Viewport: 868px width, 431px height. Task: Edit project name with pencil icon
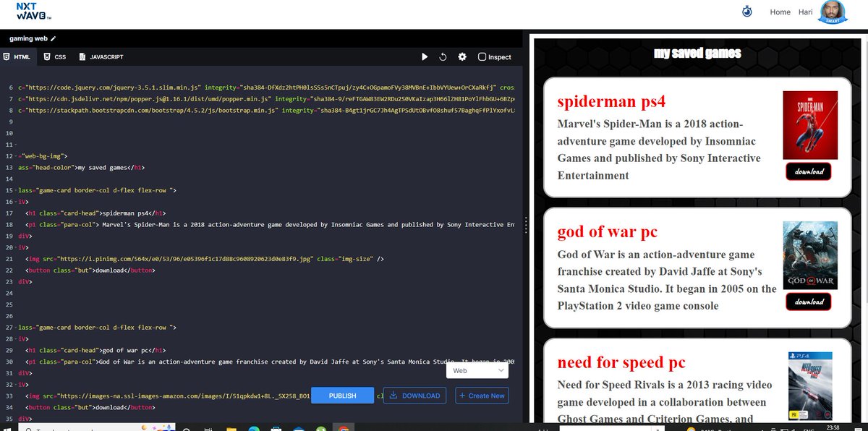coord(54,38)
